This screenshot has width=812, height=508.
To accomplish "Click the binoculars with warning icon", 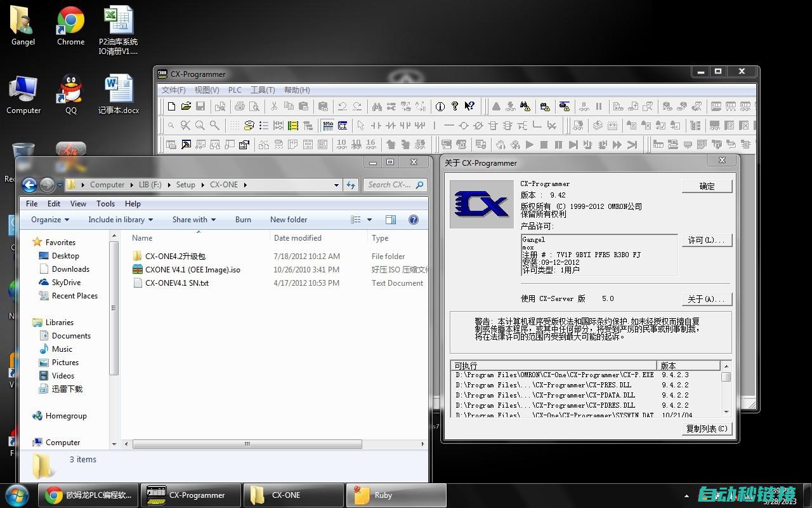I will point(525,106).
